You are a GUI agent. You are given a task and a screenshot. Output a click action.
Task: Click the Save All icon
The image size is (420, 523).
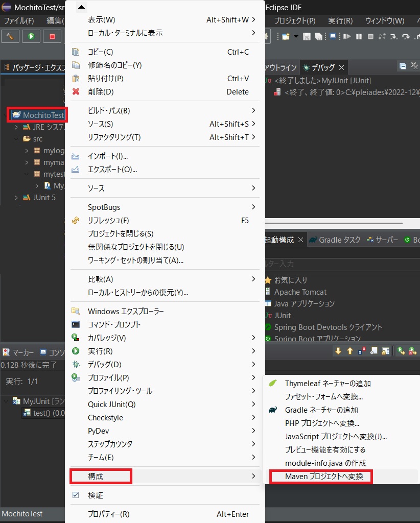[x=319, y=36]
